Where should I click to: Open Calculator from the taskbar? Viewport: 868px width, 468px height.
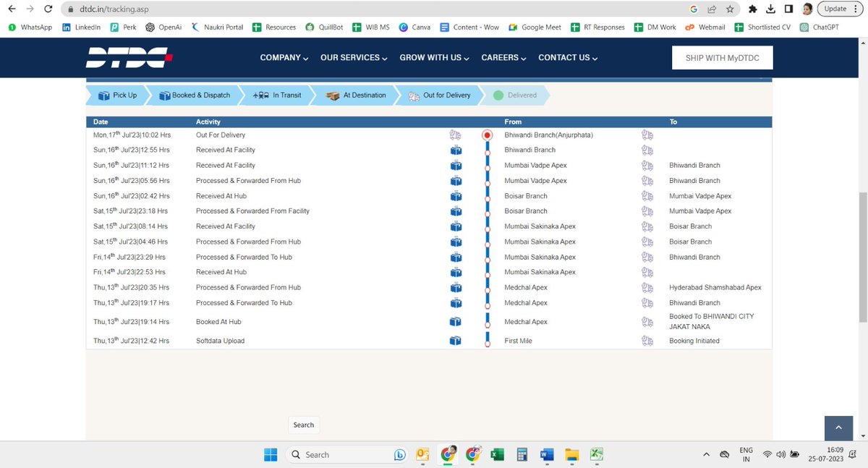pos(522,454)
